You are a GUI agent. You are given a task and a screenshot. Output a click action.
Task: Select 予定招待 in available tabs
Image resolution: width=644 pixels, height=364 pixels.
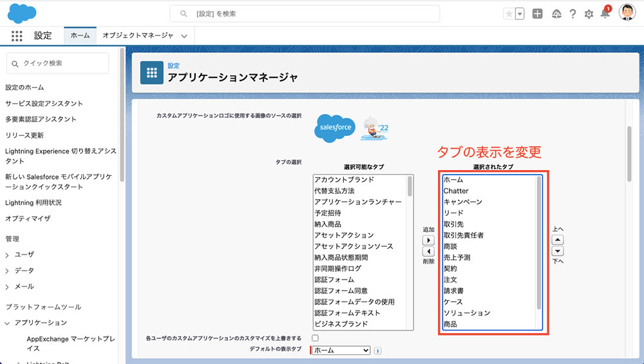328,213
